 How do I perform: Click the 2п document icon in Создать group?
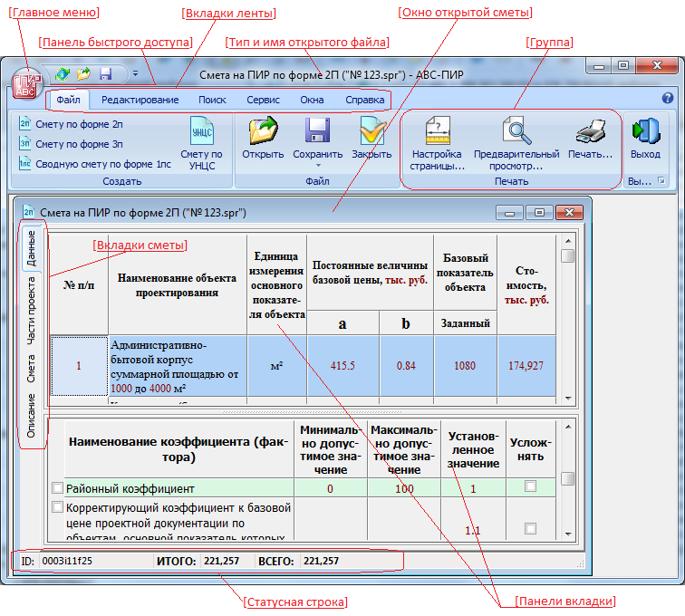(x=24, y=123)
